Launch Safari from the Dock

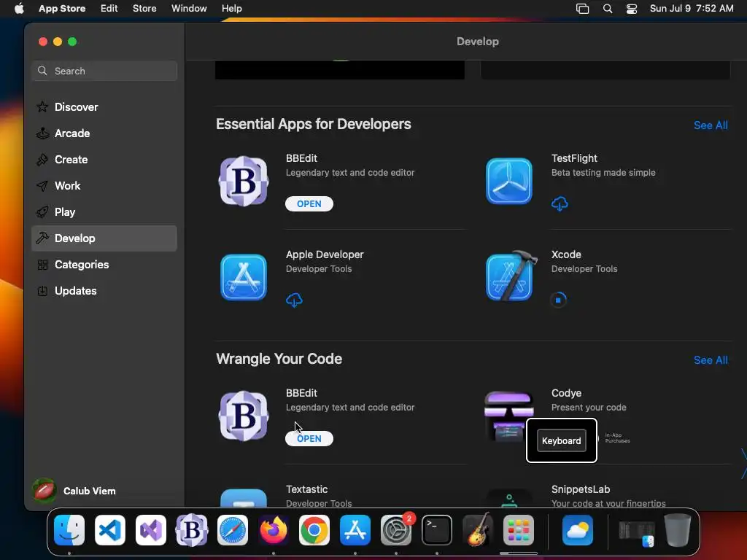click(233, 530)
